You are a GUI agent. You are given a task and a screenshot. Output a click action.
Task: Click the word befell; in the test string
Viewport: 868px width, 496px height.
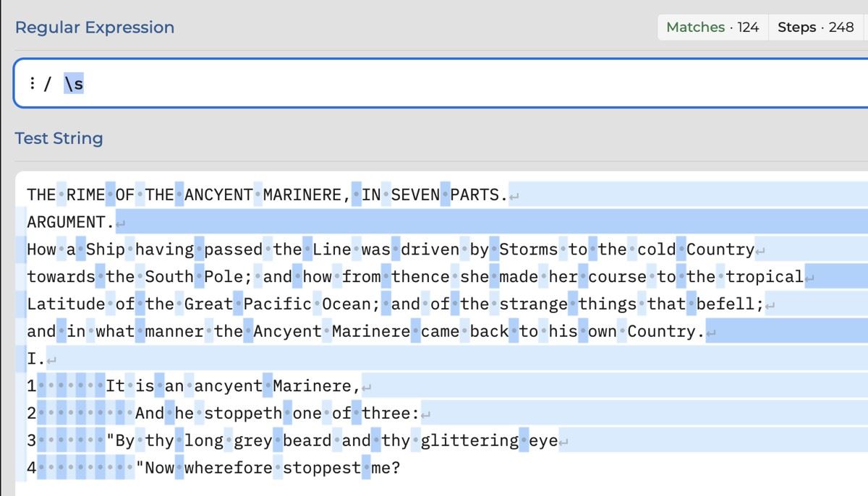tap(731, 304)
